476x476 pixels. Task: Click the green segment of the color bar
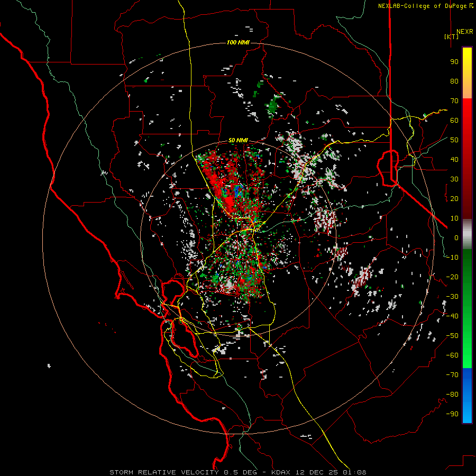pos(467,308)
